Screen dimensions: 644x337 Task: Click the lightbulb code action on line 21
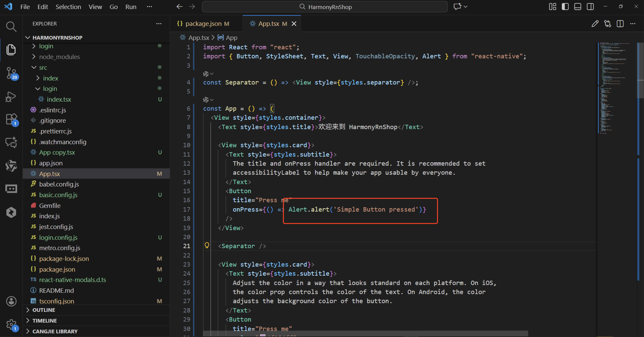tap(207, 245)
